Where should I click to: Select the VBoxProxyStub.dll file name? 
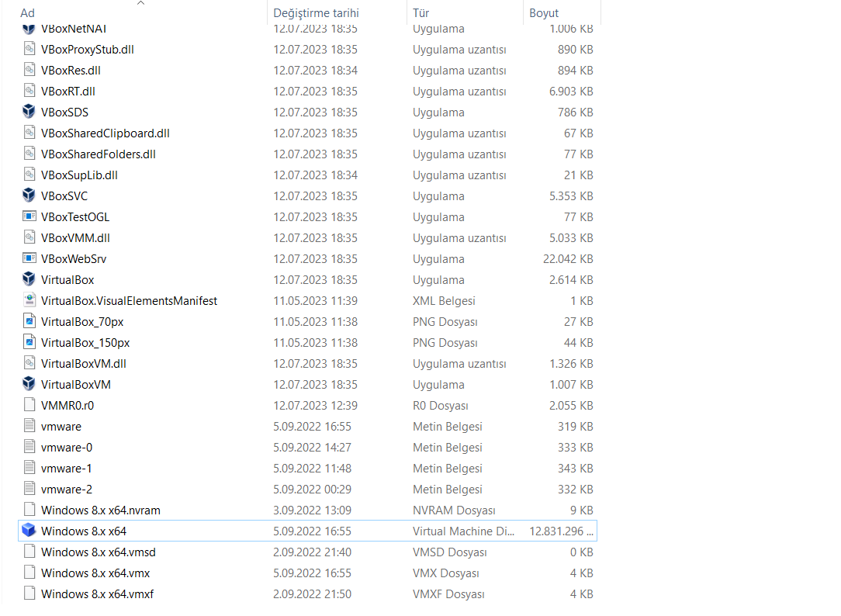(88, 50)
